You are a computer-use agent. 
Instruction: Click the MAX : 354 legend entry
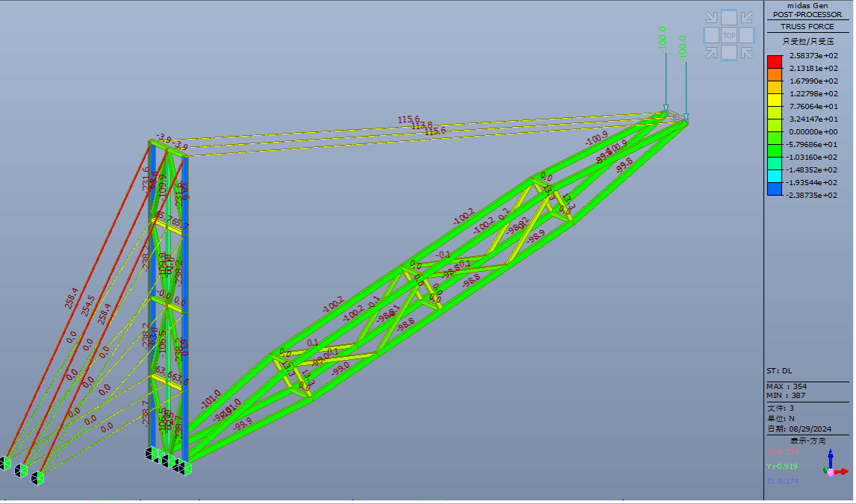click(x=787, y=386)
